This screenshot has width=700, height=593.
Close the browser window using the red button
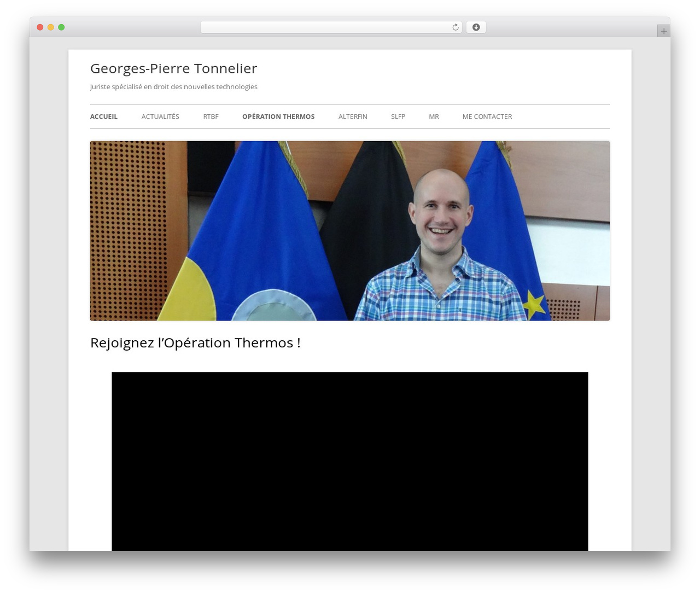[40, 27]
